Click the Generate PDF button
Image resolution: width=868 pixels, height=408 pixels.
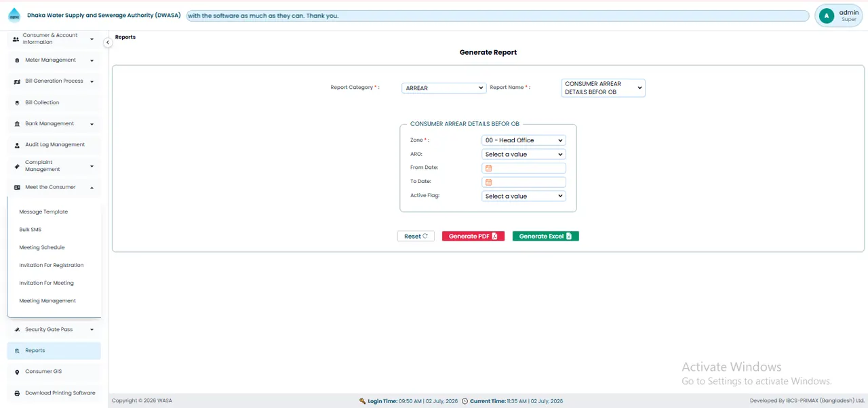pyautogui.click(x=473, y=237)
